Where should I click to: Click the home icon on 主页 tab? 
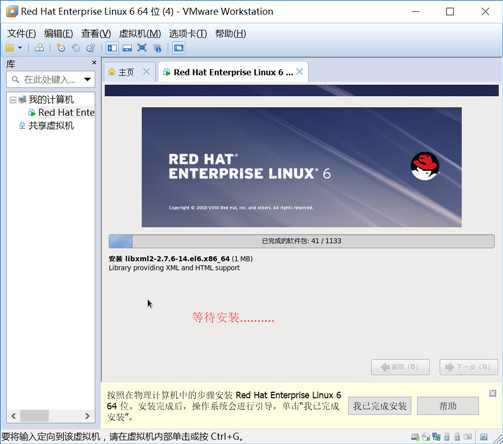pos(112,72)
